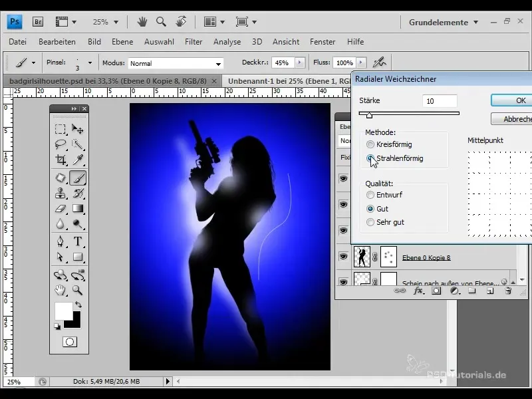
Task: Create a new adjustment layer
Action: coord(454,291)
